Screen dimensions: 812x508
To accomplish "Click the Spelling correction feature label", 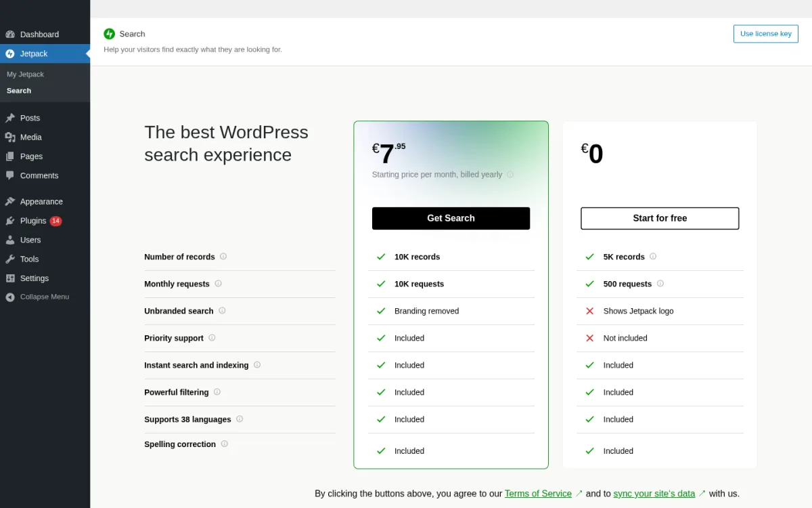I will (x=180, y=444).
